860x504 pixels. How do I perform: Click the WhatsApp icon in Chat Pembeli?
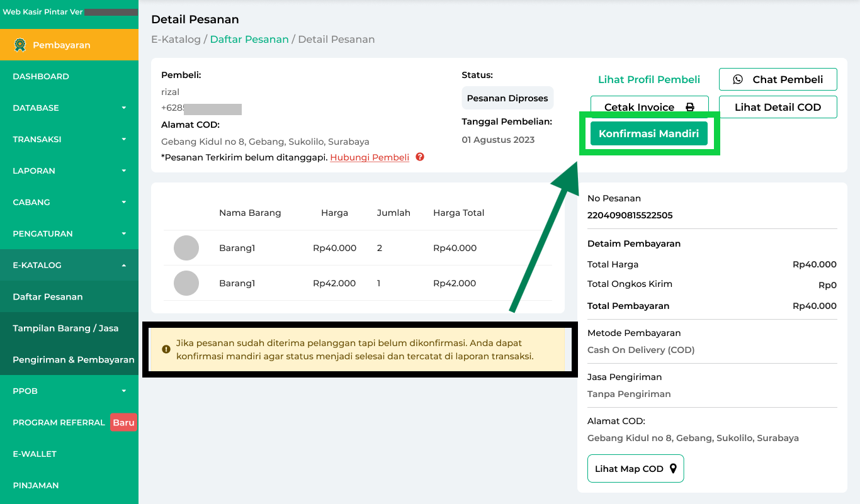(x=738, y=79)
